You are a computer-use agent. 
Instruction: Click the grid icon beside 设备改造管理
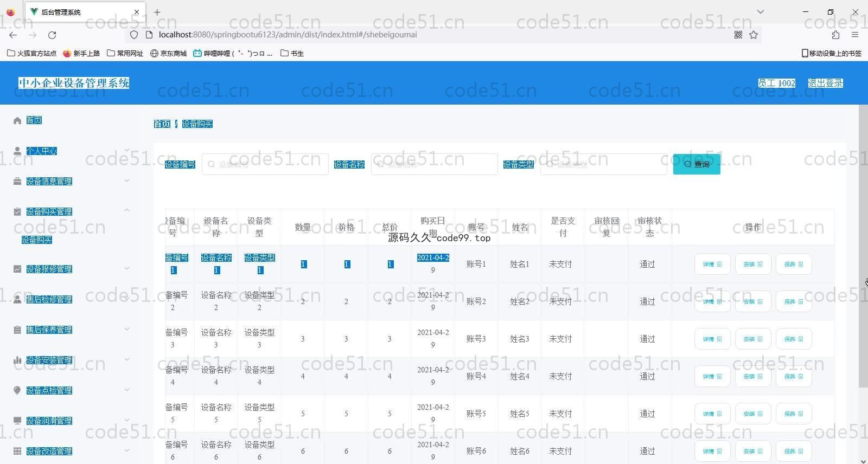tap(17, 451)
